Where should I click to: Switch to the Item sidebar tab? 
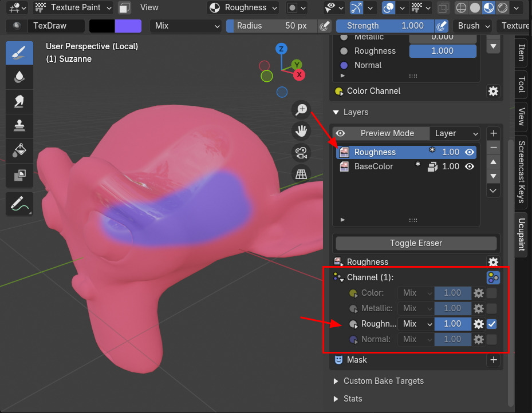coord(522,53)
